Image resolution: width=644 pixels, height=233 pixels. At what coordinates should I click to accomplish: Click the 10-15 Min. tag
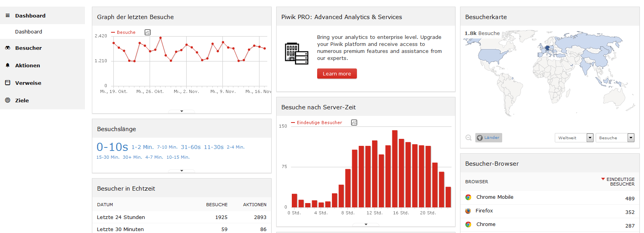178,157
